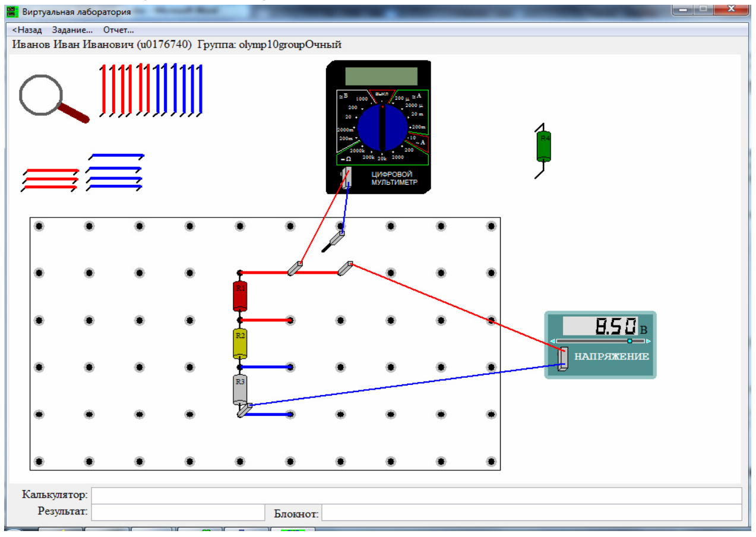This screenshot has width=756, height=537.
Task: Go back via the "<Назад" menu
Action: pyautogui.click(x=27, y=30)
